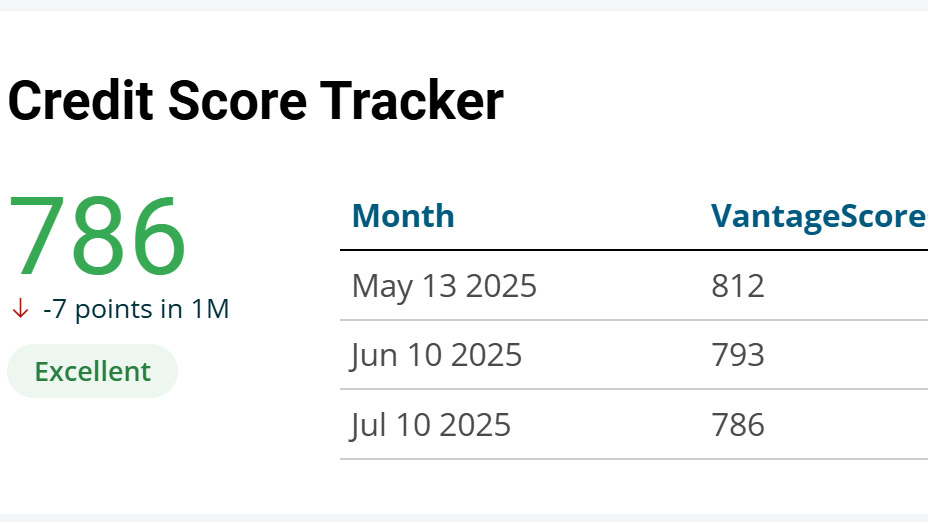Click the 786 value in the table
The width and height of the screenshot is (928, 522).
(x=738, y=425)
